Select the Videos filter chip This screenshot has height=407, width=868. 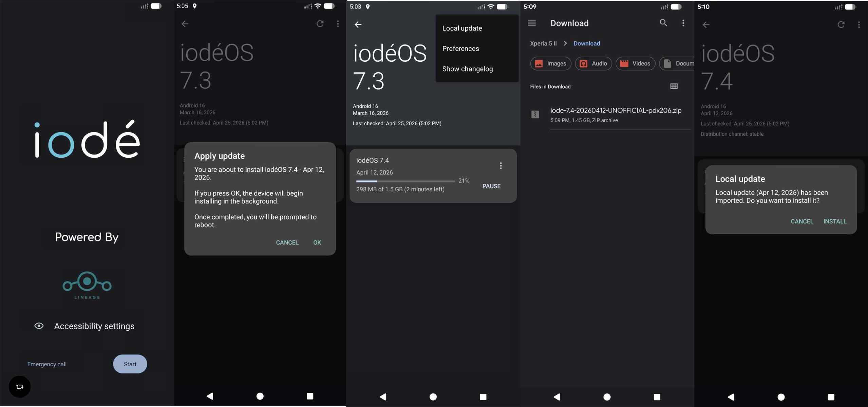(635, 64)
